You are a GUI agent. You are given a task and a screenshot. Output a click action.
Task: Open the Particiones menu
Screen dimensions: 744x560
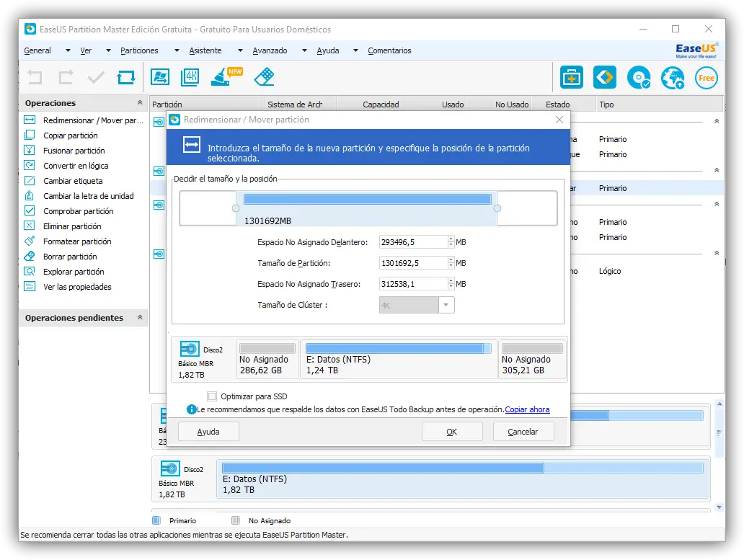139,50
